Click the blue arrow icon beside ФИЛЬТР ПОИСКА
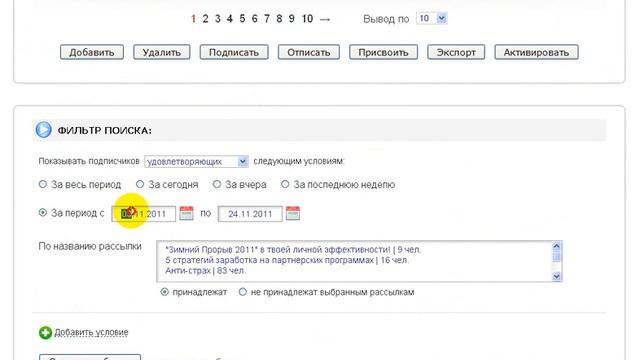This screenshot has height=360, width=640. pos(43,130)
